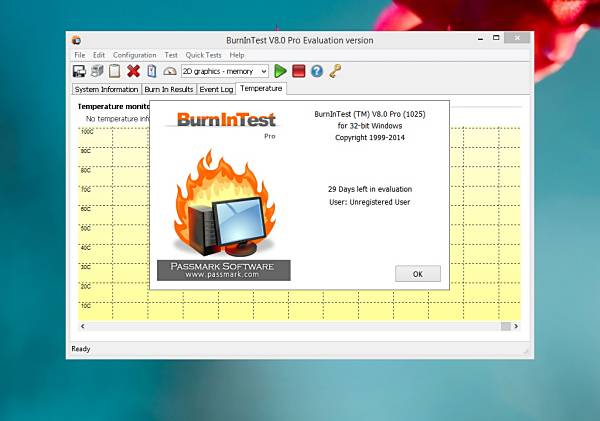Click the "Ready" status bar text

click(81, 349)
